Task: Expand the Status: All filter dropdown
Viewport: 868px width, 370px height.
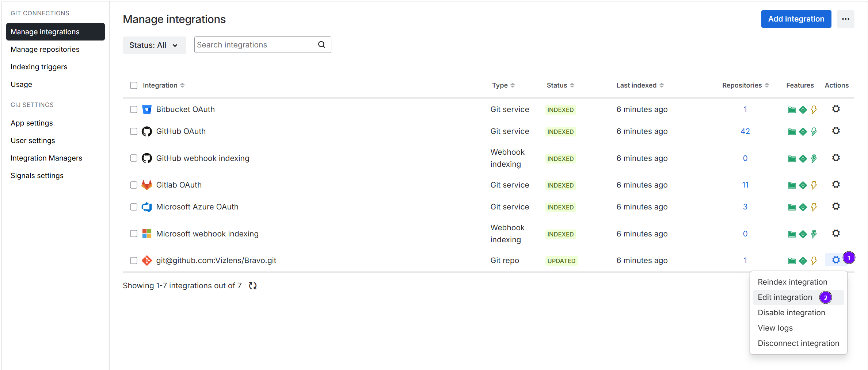Action: coord(154,45)
